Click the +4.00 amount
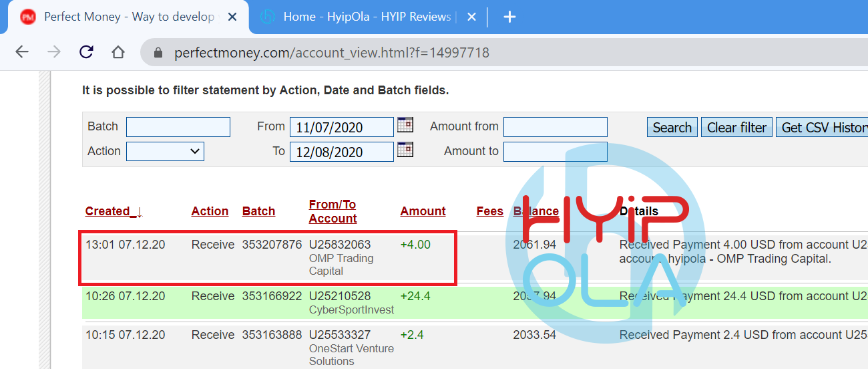 (x=415, y=245)
